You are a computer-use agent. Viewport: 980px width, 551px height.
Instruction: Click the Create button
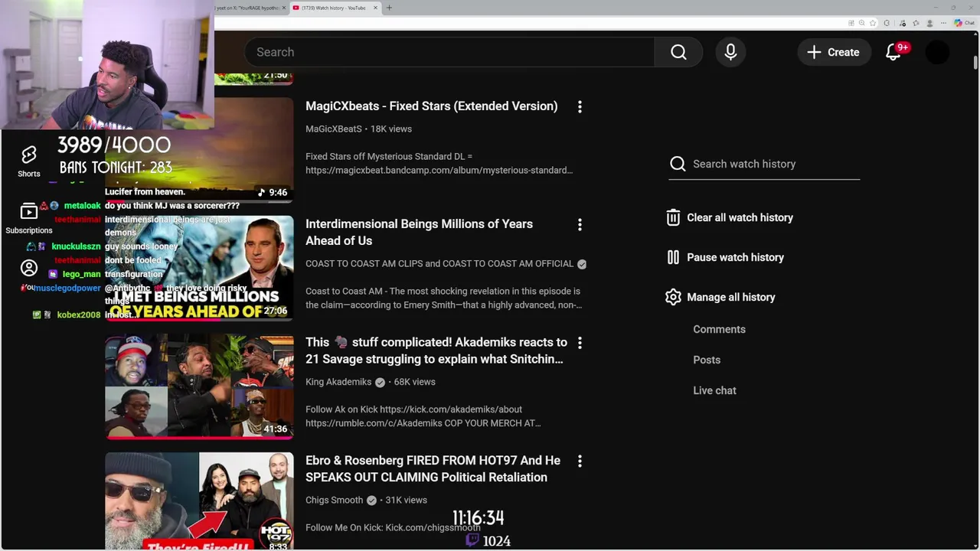[x=834, y=52]
